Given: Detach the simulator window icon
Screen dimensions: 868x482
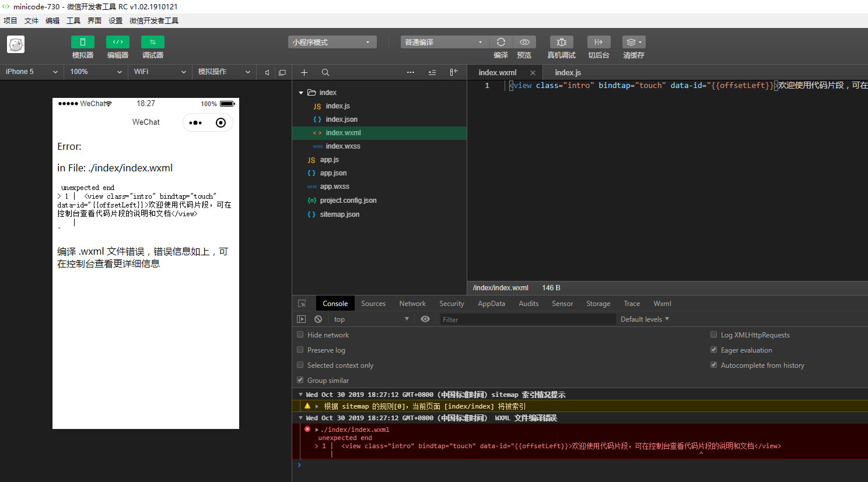Looking at the screenshot, I should coord(282,72).
